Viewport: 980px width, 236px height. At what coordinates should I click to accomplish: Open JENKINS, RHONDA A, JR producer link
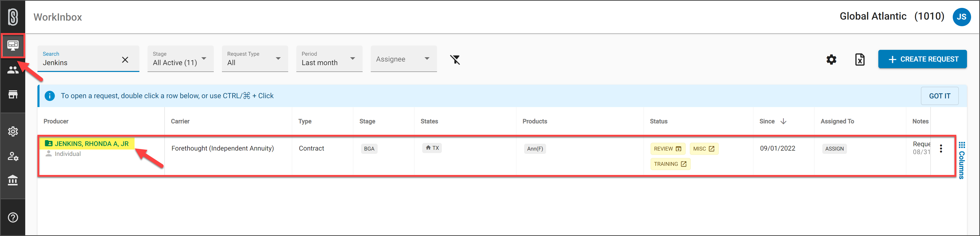tap(92, 143)
